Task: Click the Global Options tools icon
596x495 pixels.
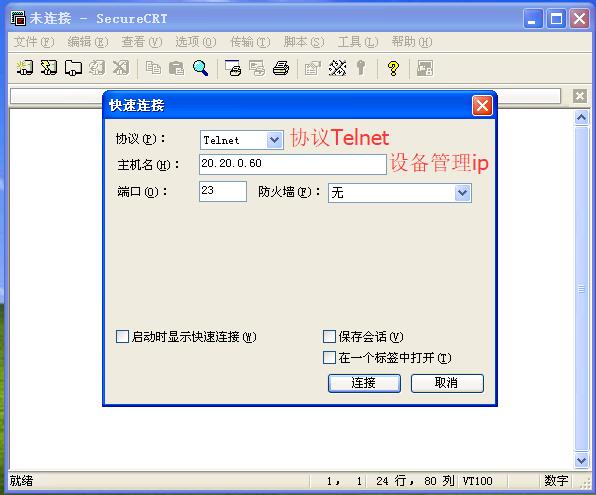Action: coord(337,68)
